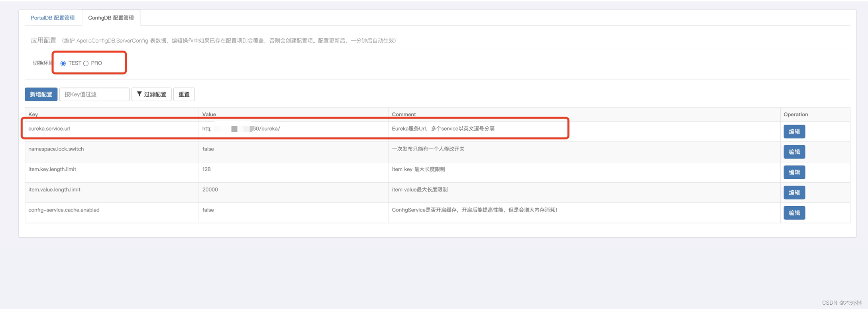Image resolution: width=868 pixels, height=309 pixels.
Task: Click the eureka.service.url key cell
Action: tap(112, 131)
